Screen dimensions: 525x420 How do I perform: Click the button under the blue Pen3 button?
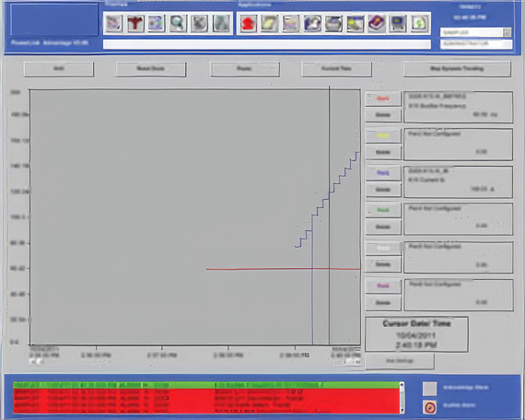pyautogui.click(x=383, y=190)
